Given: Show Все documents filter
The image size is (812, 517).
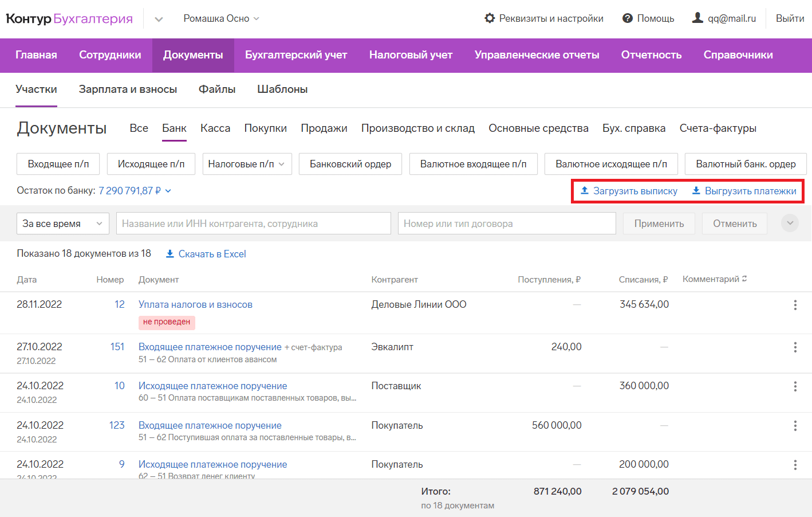Looking at the screenshot, I should click(139, 128).
